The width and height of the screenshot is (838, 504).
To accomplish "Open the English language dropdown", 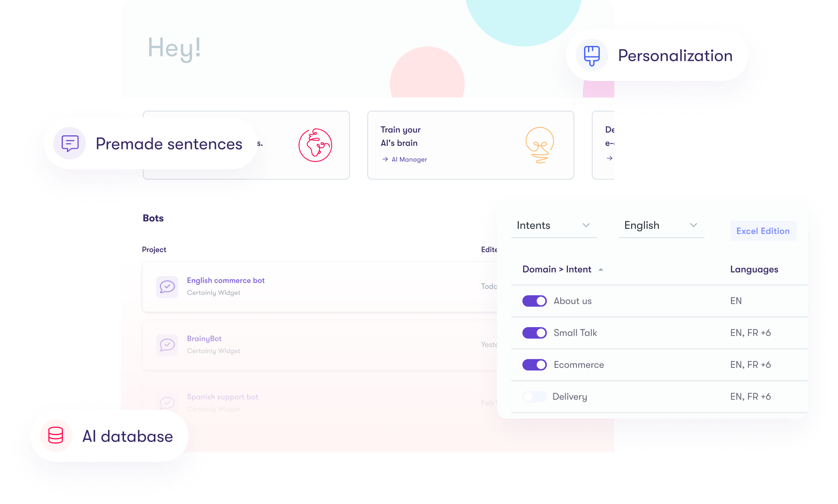I will point(659,226).
